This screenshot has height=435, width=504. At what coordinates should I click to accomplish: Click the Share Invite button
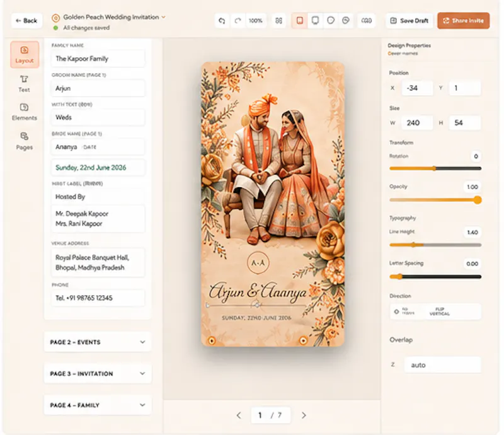point(464,21)
